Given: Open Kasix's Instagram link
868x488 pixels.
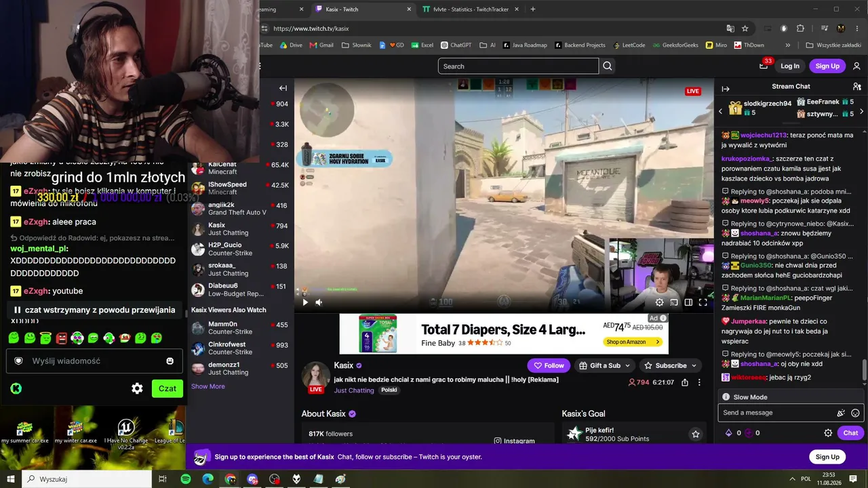Looking at the screenshot, I should tap(514, 441).
